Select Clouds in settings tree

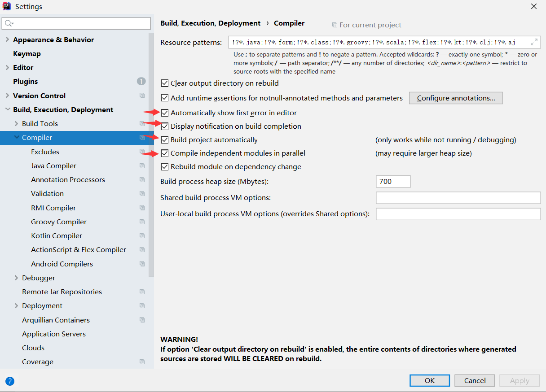pos(33,348)
